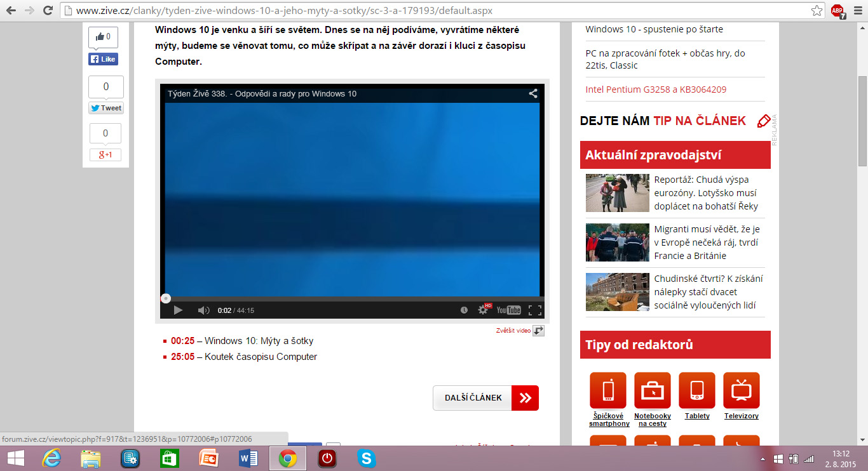
Task: Open Windows Store from taskbar
Action: [170, 458]
